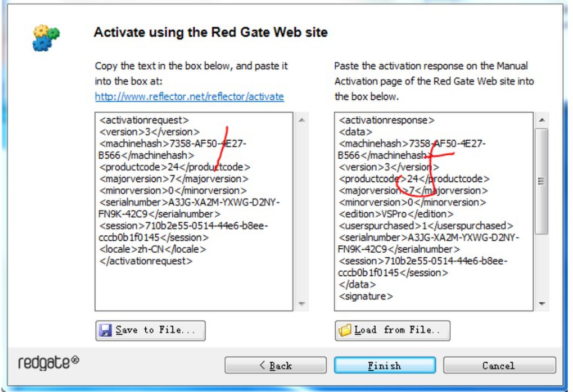Click the <activationrequest> opening tag line
Viewport: 573px width, 392px height.
pos(144,120)
